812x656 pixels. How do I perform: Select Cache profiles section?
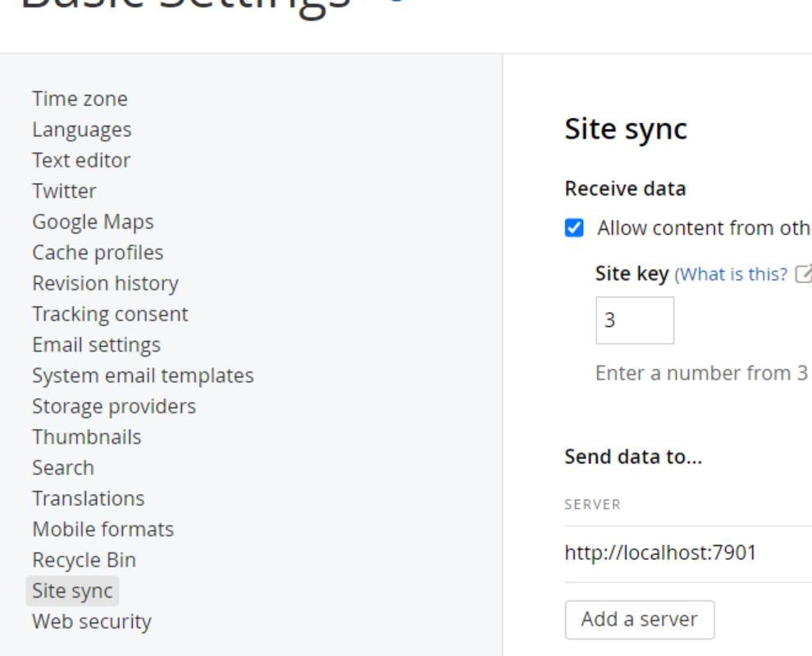(98, 253)
